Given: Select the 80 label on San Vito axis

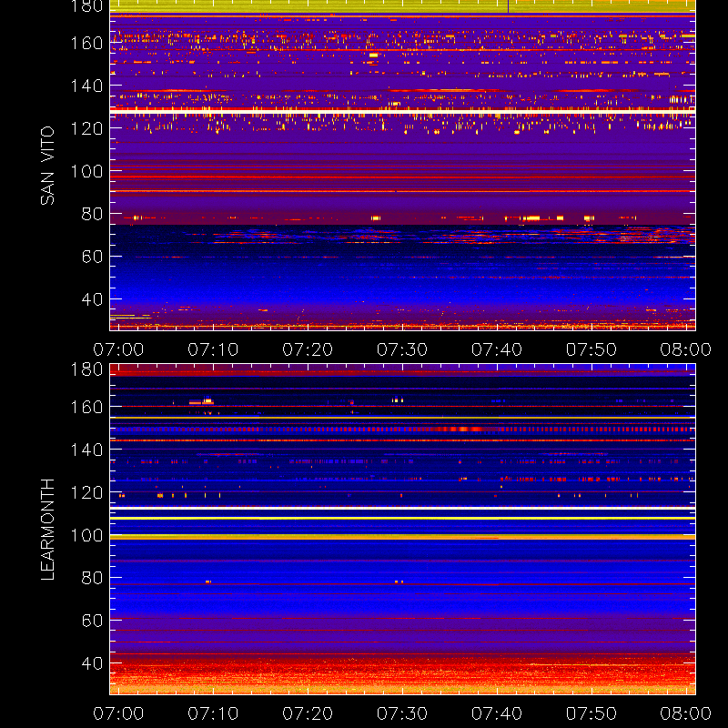Looking at the screenshot, I should (92, 214).
